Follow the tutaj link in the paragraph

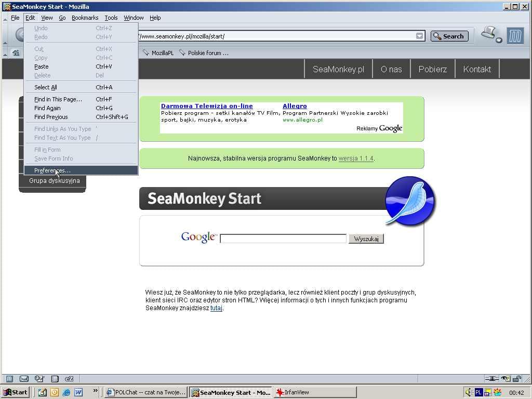tap(216, 308)
